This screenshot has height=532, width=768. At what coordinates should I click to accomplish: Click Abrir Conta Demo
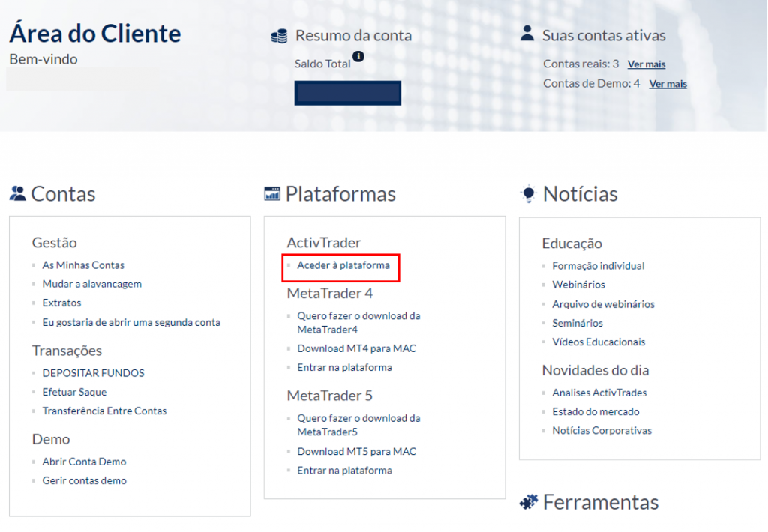click(84, 462)
